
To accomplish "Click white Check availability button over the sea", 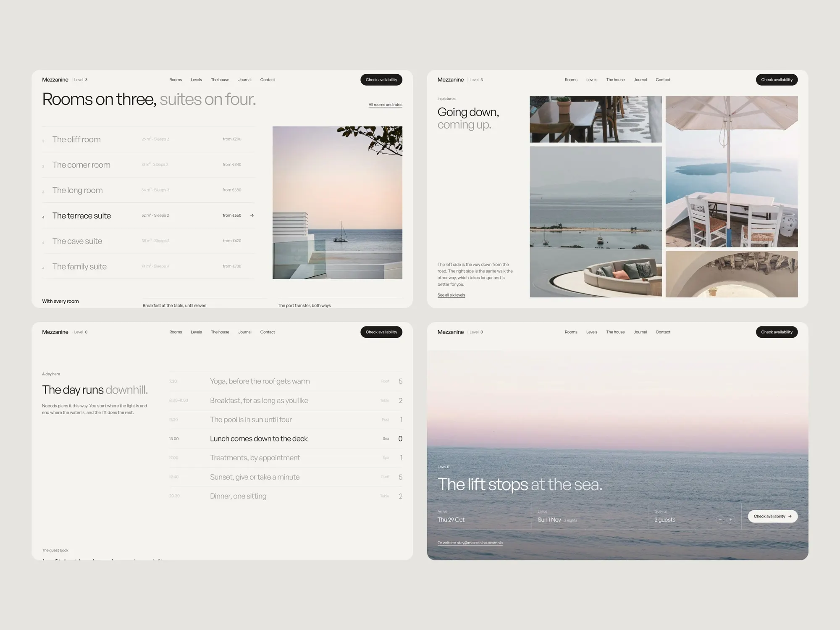I will click(772, 516).
